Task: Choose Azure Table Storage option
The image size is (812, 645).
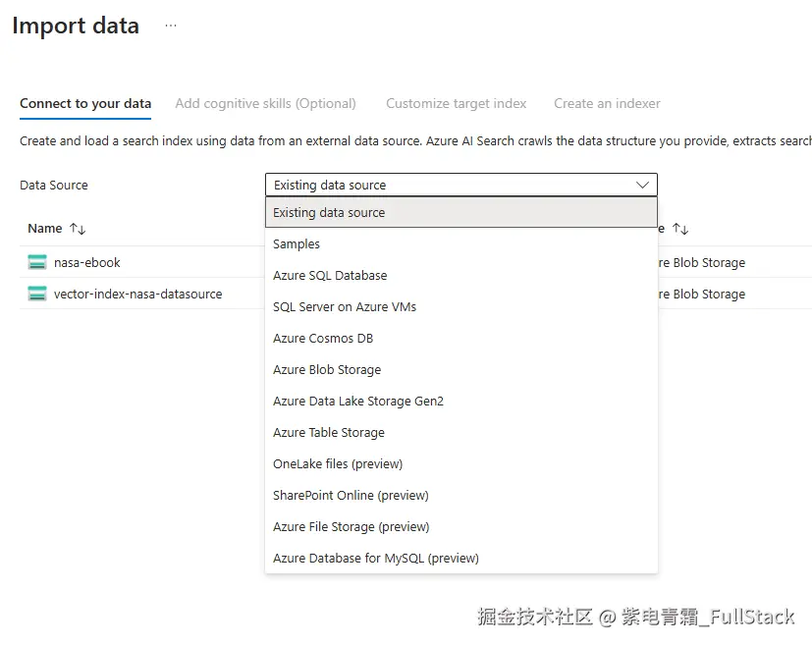Action: tap(329, 432)
